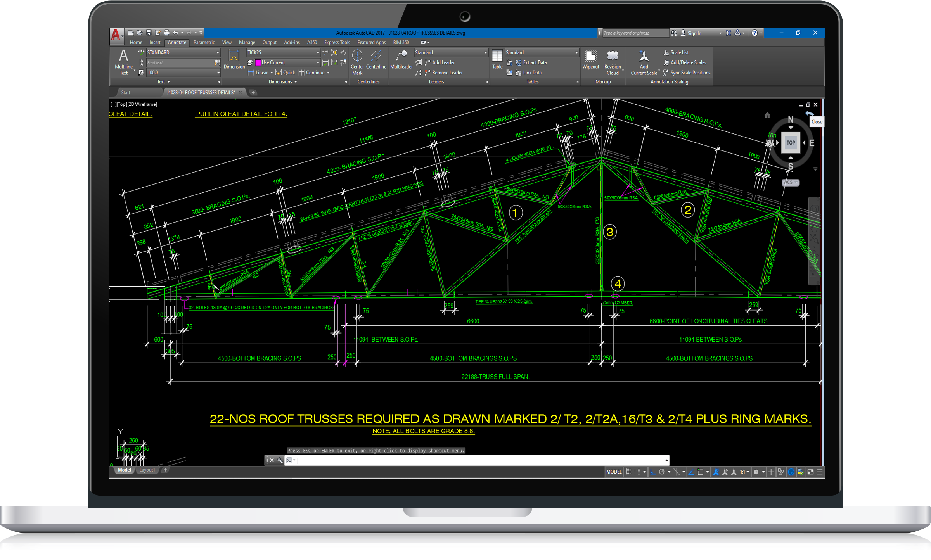
Task: Click Add Leader button
Action: [443, 62]
